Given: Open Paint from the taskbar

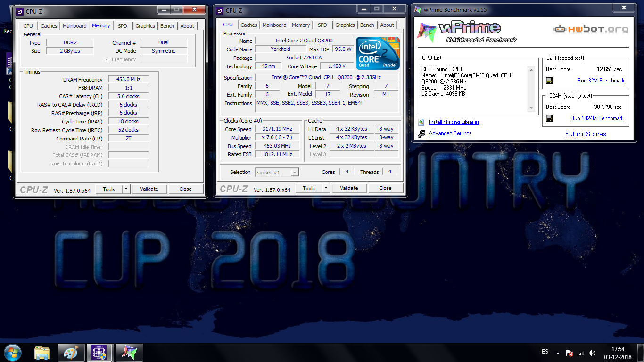Looking at the screenshot, I should coord(71,353).
